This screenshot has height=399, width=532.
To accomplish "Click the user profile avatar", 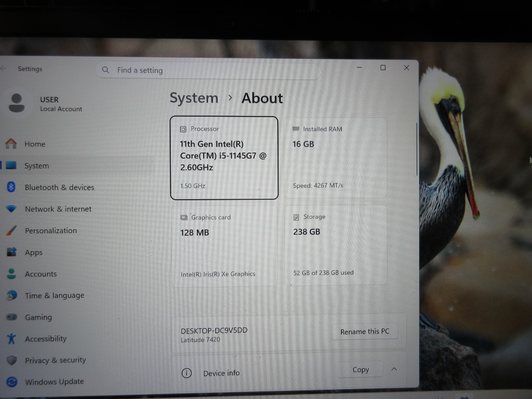I will [17, 103].
